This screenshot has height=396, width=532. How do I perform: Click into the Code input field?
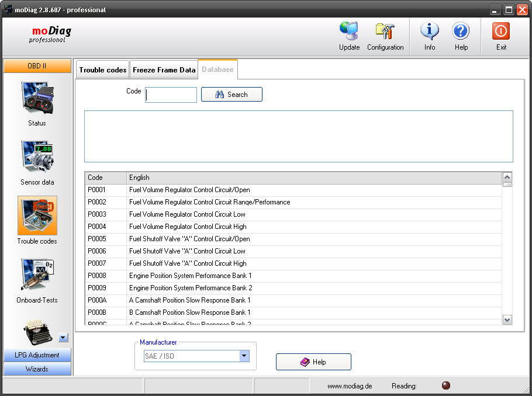click(171, 95)
